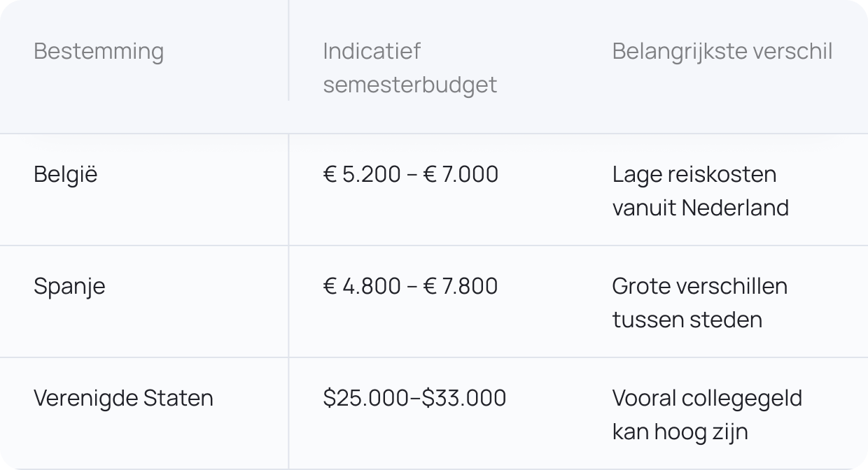
Task: Click the € 4.800 amount in the Spanje row
Action: click(363, 286)
